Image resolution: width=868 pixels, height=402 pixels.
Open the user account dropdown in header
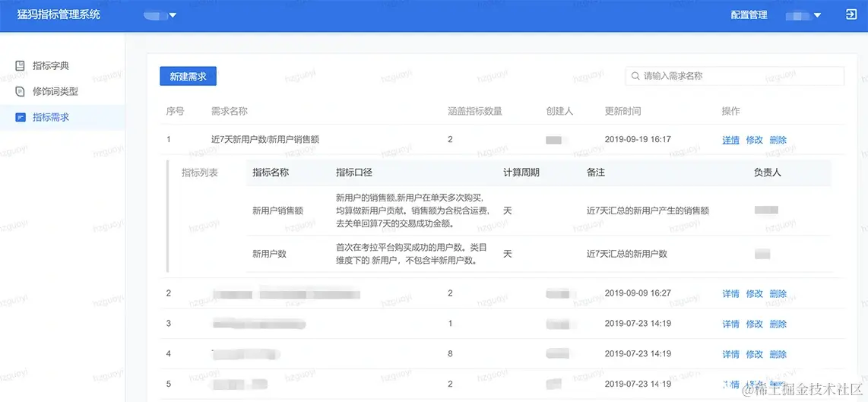803,15
